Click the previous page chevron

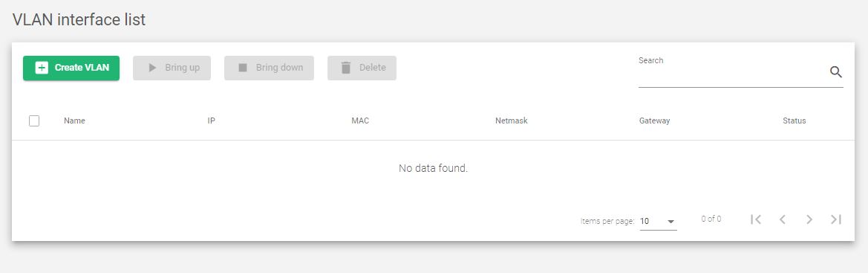click(x=782, y=219)
